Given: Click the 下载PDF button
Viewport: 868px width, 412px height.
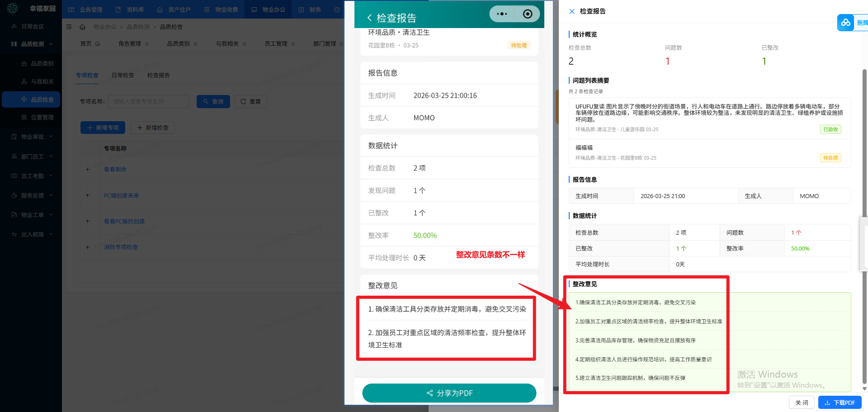Looking at the screenshot, I should click(x=840, y=403).
